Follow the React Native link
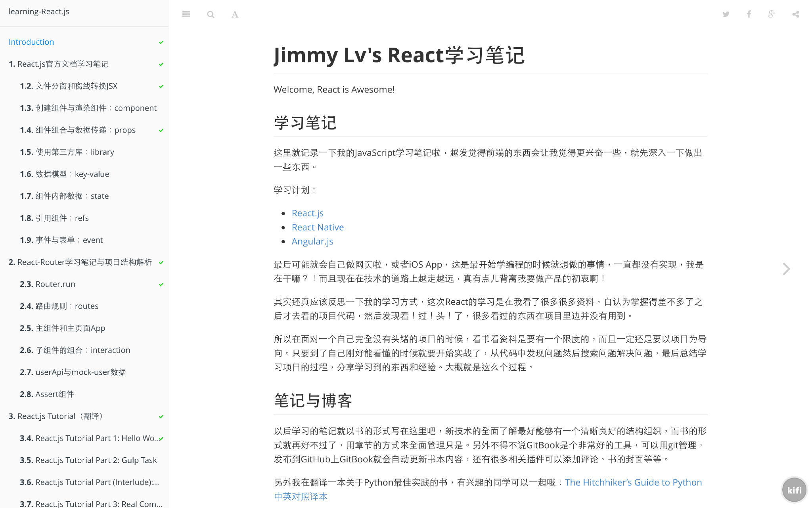Screen dimensions: 812x508 pos(318,227)
